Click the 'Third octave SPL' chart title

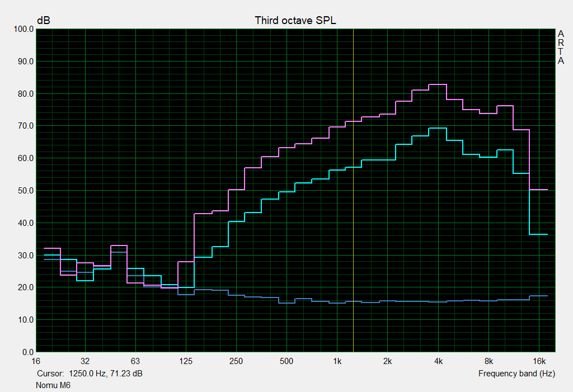click(295, 21)
